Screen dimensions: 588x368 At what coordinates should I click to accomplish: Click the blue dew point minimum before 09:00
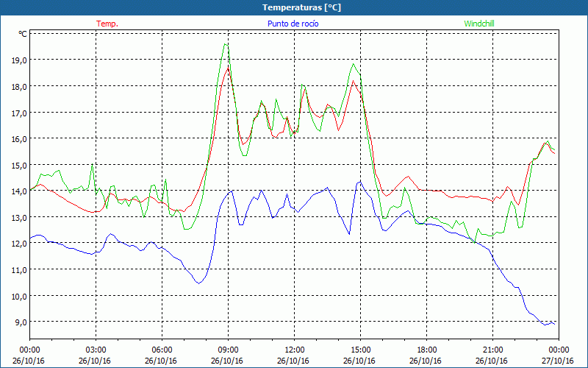click(x=198, y=283)
